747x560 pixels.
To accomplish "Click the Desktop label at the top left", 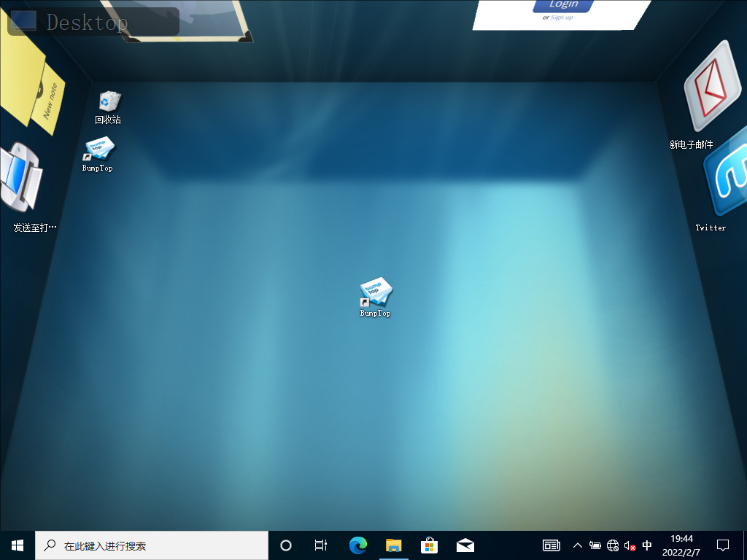I will (x=93, y=22).
